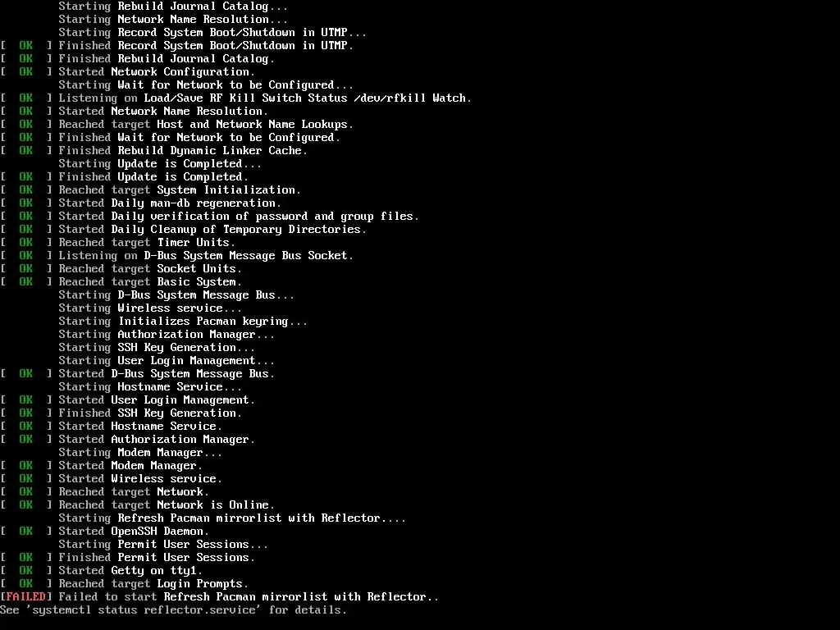Select 'Starting Initializes Pacman keyring' line
Screen dimensions: 840x630
click(x=183, y=322)
